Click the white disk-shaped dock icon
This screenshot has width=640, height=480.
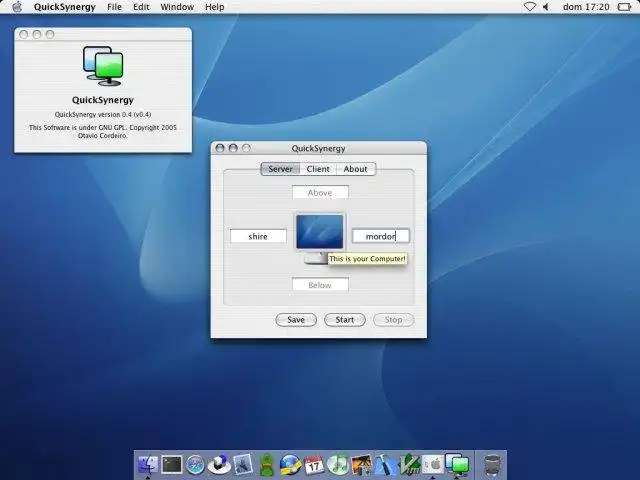tap(219, 464)
